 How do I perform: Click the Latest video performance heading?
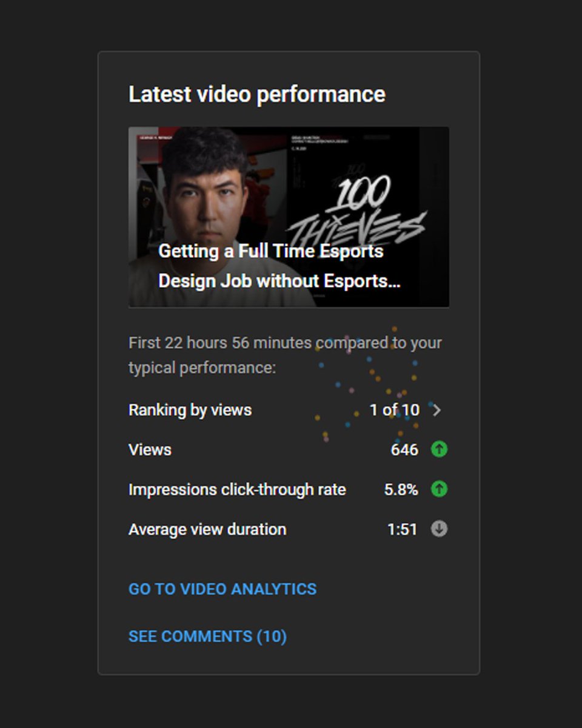(257, 94)
